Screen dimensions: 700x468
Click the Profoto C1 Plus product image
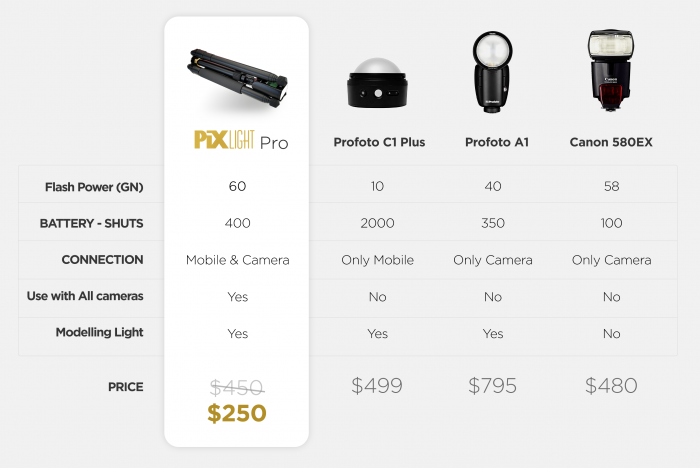(377, 83)
